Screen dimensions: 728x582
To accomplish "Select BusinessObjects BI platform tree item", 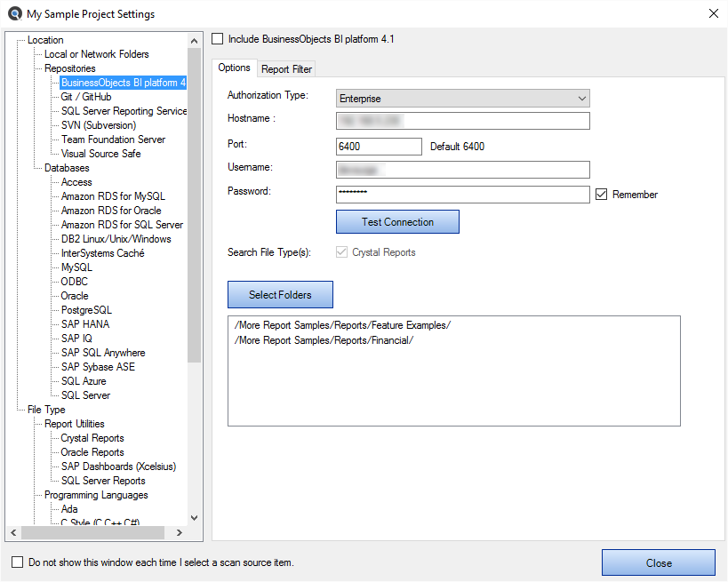I will coord(123,83).
